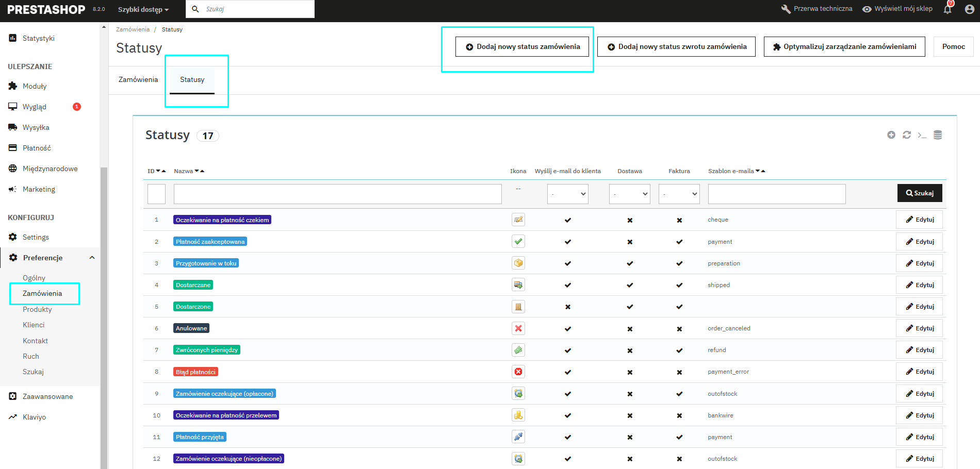Refresh the Statusy list

coord(907,135)
